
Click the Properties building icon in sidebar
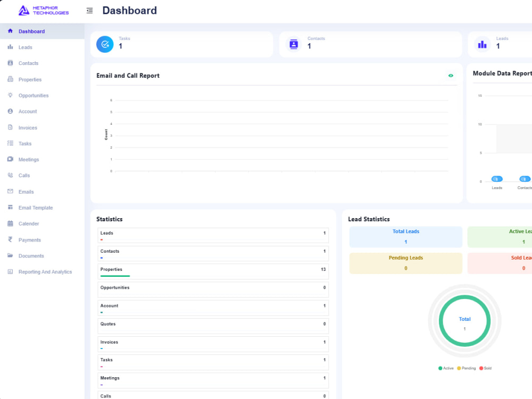[10, 79]
